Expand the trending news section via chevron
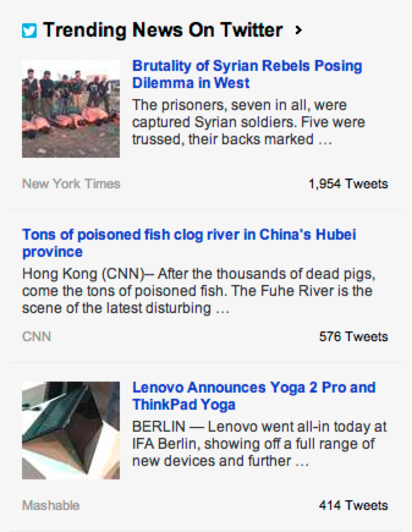The height and width of the screenshot is (532, 412). pos(300,30)
